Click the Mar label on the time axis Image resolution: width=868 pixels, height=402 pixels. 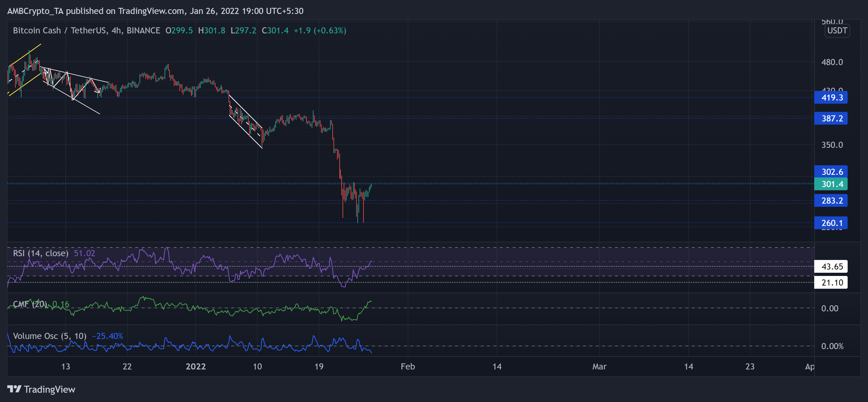[x=600, y=367]
